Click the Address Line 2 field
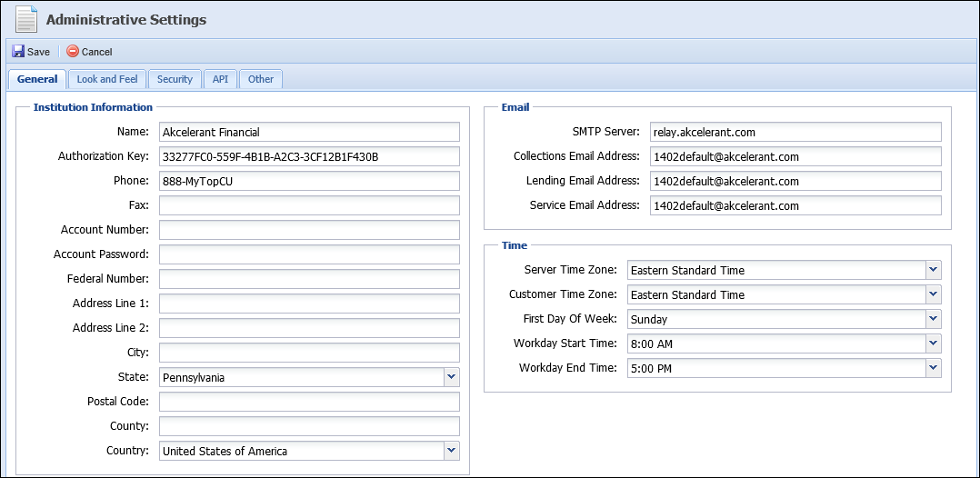This screenshot has width=980, height=478. (309, 328)
